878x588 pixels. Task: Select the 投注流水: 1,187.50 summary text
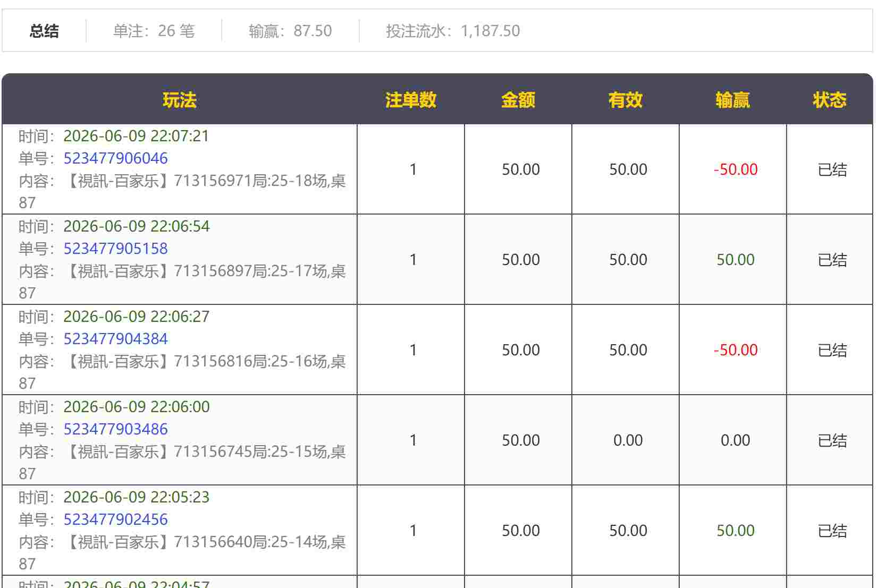coord(453,31)
